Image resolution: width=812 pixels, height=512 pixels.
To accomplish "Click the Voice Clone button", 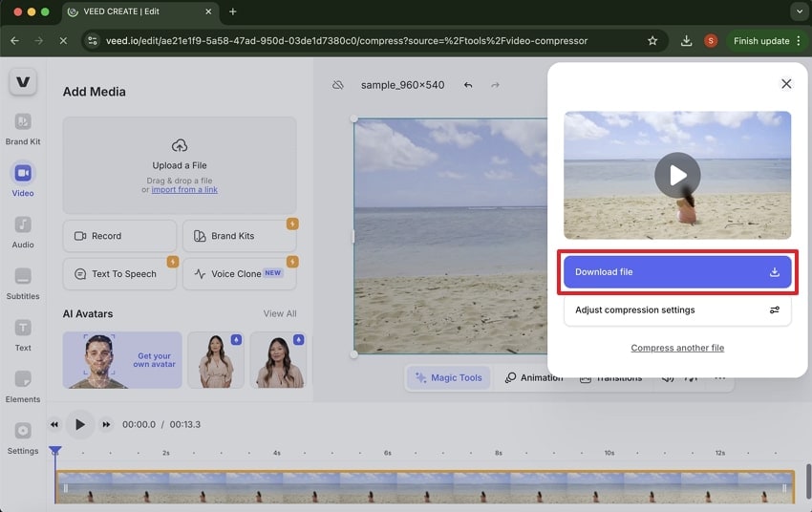I will click(239, 274).
